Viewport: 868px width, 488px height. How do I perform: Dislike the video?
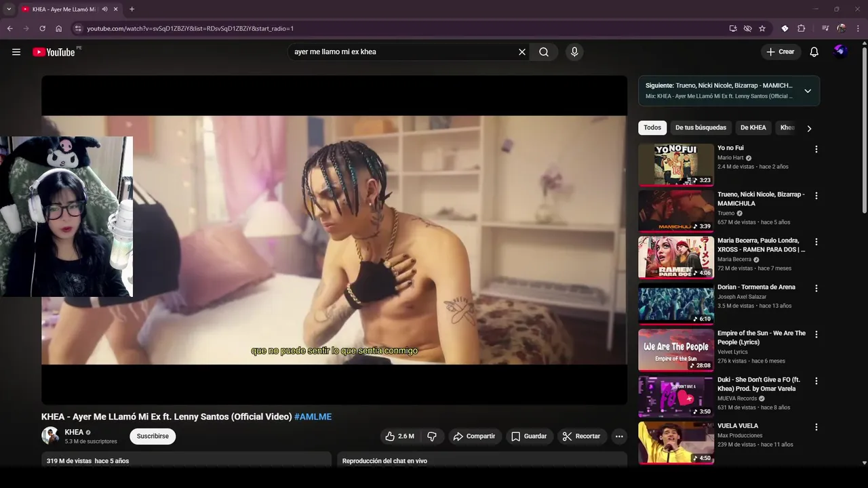432,436
